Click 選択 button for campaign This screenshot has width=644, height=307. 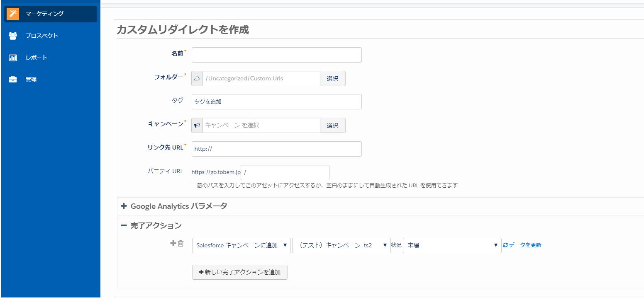pyautogui.click(x=333, y=125)
